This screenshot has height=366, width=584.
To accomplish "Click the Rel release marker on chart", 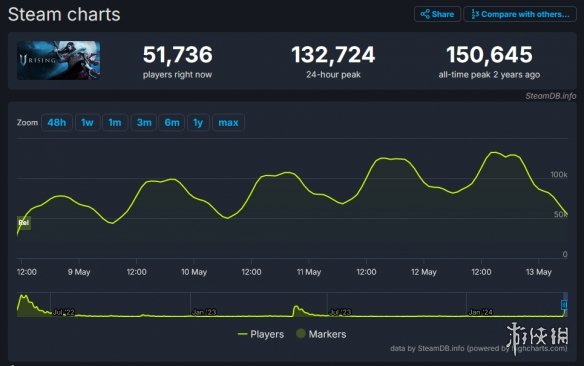I will pyautogui.click(x=23, y=223).
